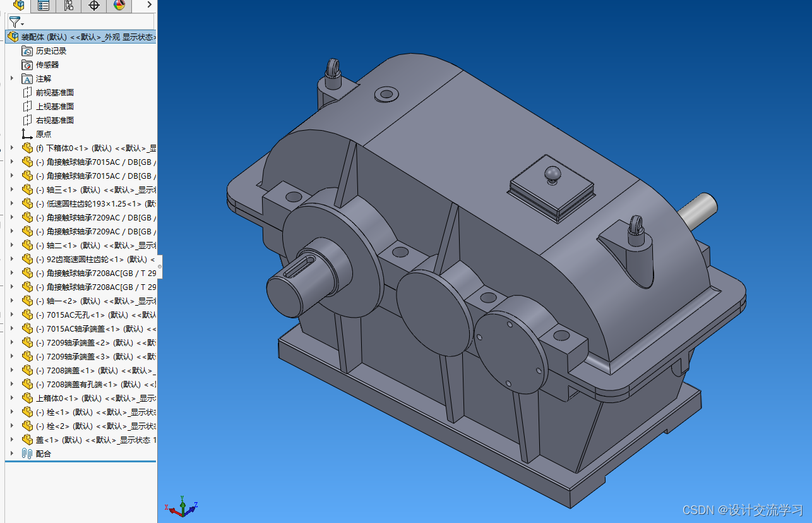Select the 前视基准面 front plane icon
Screen dimensions: 812x523
coord(27,92)
